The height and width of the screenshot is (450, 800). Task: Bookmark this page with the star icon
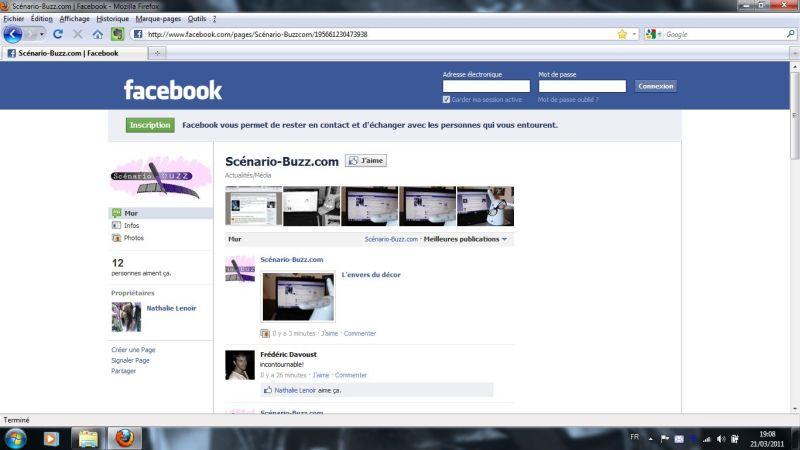(622, 34)
